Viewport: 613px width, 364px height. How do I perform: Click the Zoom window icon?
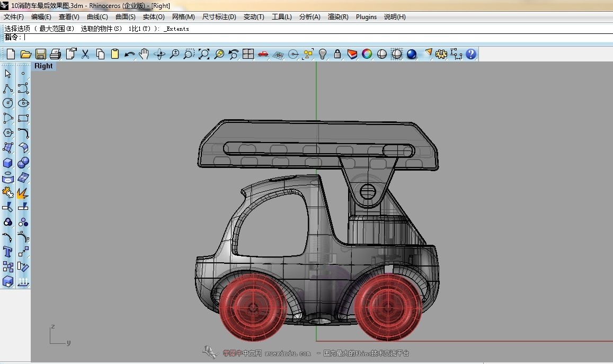pyautogui.click(x=189, y=54)
